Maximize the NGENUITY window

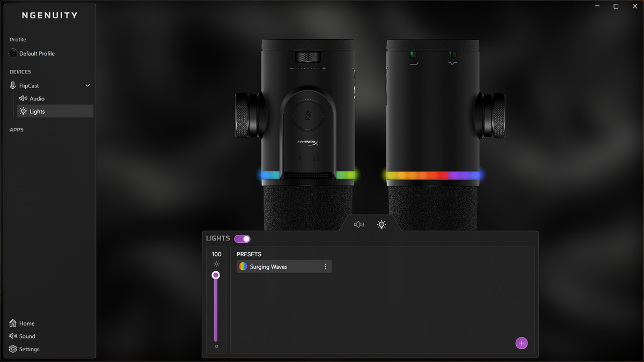pos(616,6)
